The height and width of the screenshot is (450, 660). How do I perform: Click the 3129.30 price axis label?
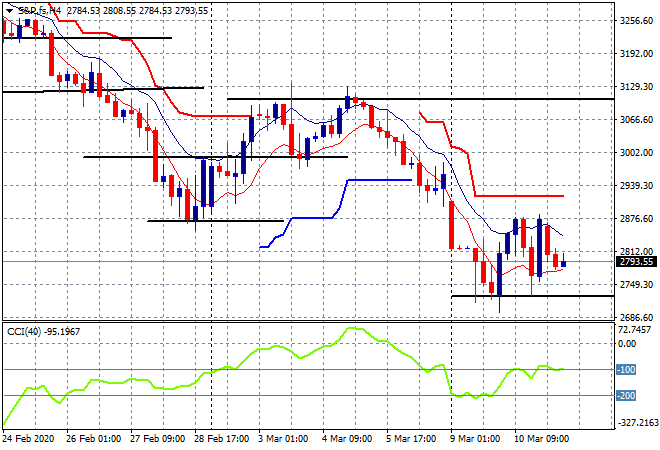636,86
